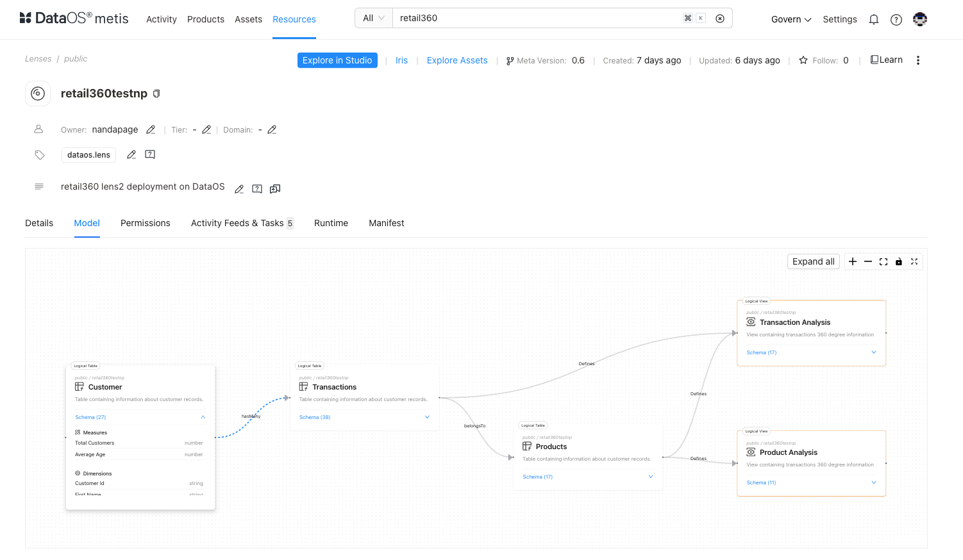Go to the Products menu
The width and height of the screenshot is (963, 560).
pyautogui.click(x=206, y=19)
